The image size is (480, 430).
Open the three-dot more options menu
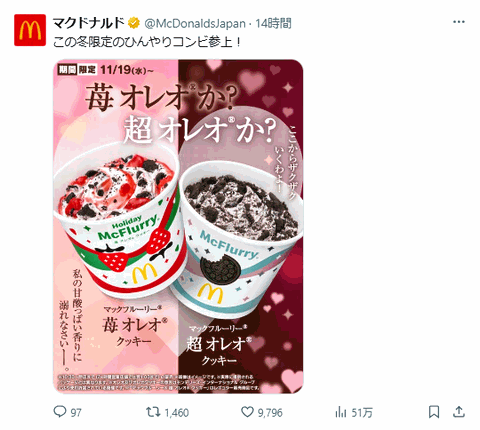[x=459, y=22]
